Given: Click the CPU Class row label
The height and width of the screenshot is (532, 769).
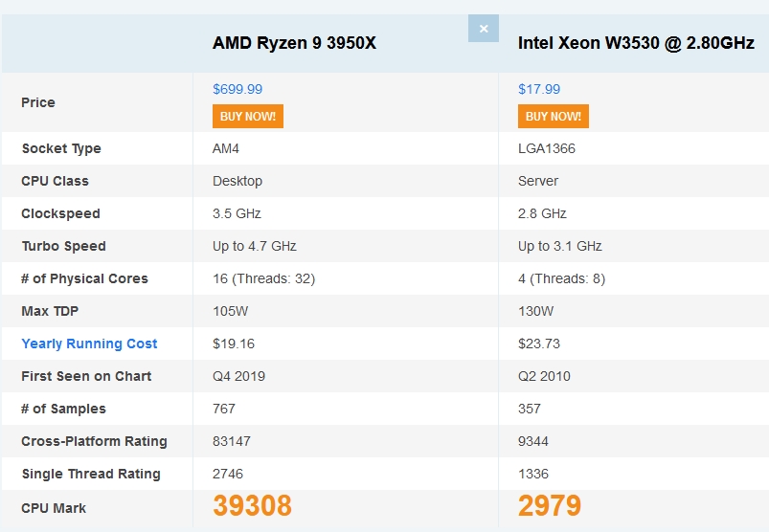Looking at the screenshot, I should click(x=55, y=181).
